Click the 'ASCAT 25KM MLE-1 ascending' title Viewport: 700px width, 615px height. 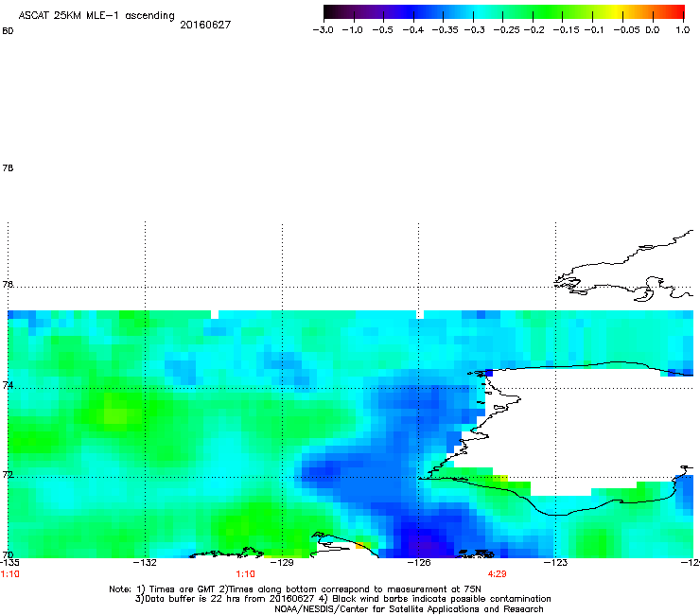[x=96, y=16]
